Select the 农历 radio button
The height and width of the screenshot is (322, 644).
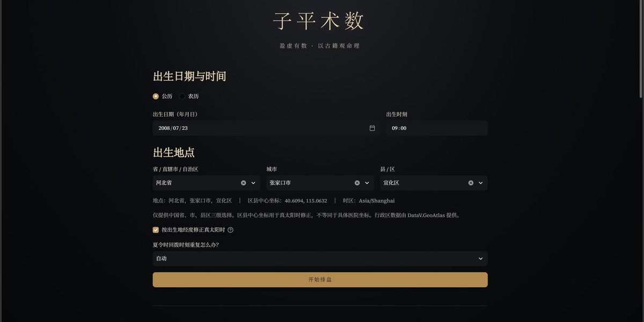[x=182, y=97]
